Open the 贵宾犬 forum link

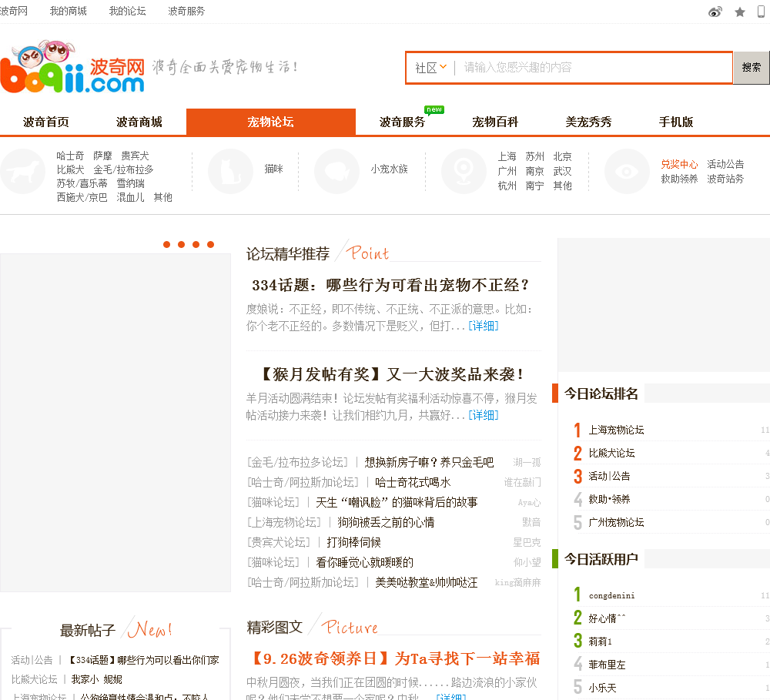(x=135, y=156)
